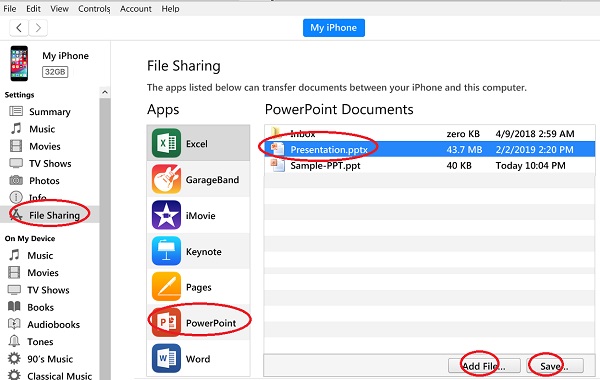This screenshot has width=600, height=380.
Task: Go forward with the right arrow
Action: click(x=38, y=28)
